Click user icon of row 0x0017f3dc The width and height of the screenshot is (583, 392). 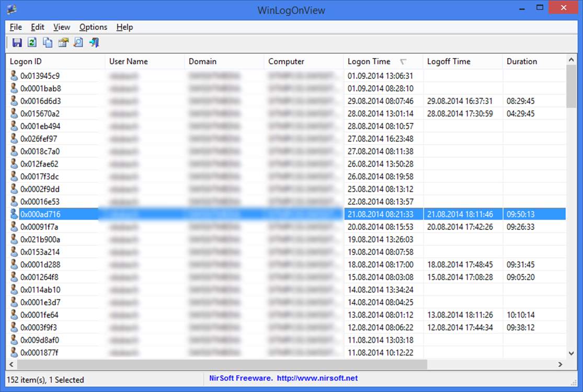pos(14,177)
